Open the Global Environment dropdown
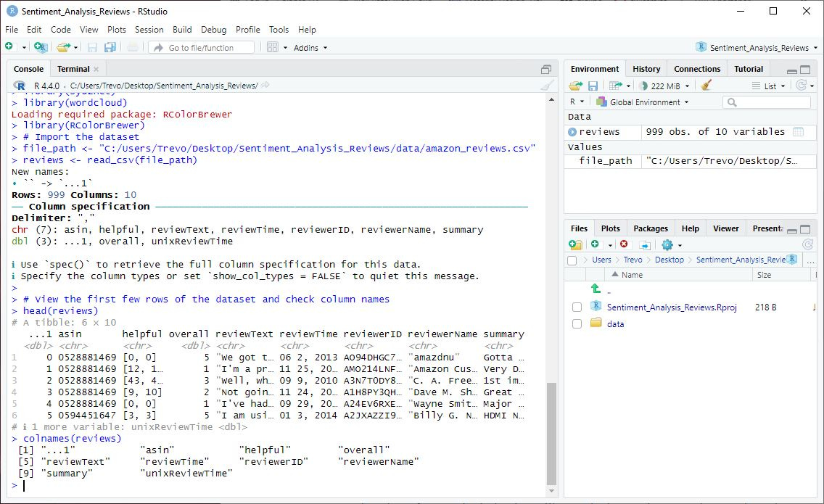The height and width of the screenshot is (504, 824). pos(642,102)
